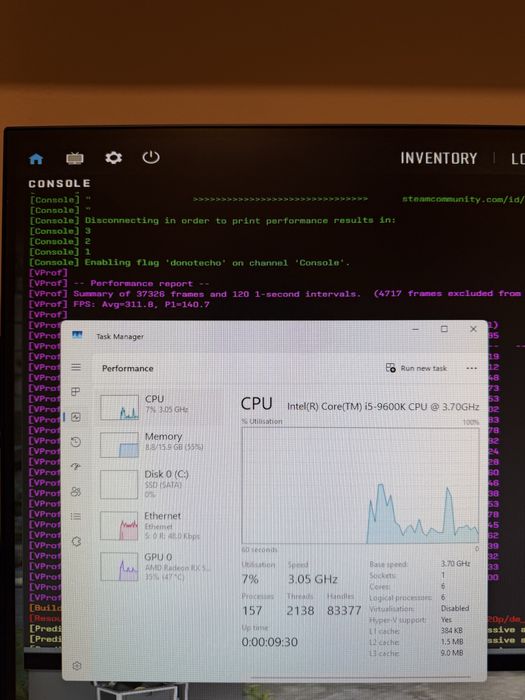Open the watch TV icon in game menu

[75, 158]
